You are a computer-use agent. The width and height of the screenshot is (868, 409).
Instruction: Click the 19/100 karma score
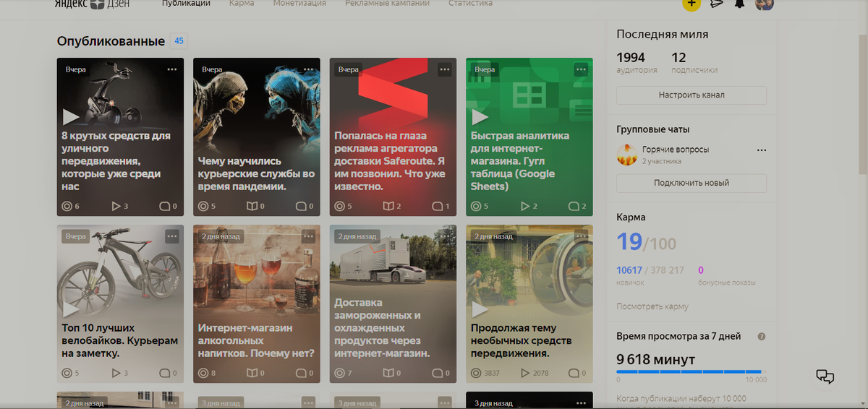pos(647,241)
